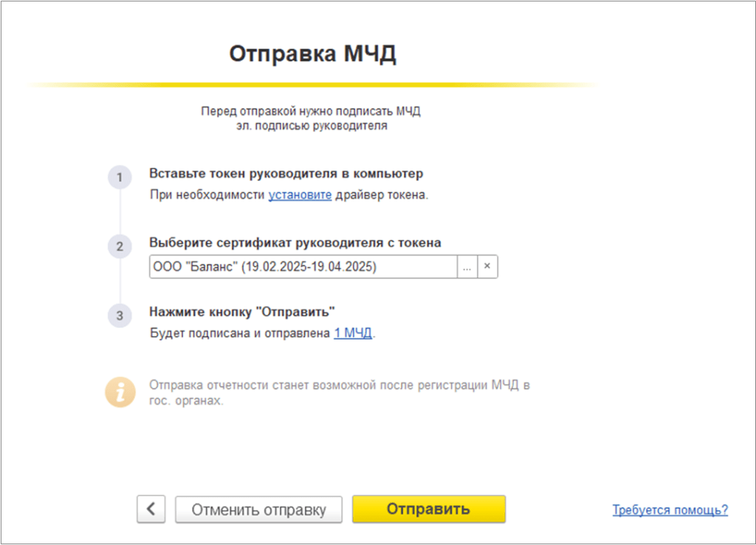Click the "Отправка МЧД" title

pyautogui.click(x=313, y=55)
